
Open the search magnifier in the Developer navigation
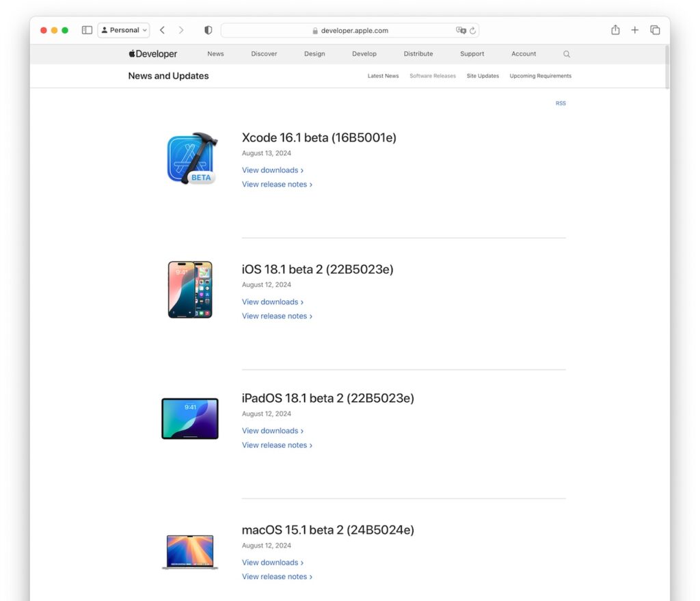coord(566,53)
